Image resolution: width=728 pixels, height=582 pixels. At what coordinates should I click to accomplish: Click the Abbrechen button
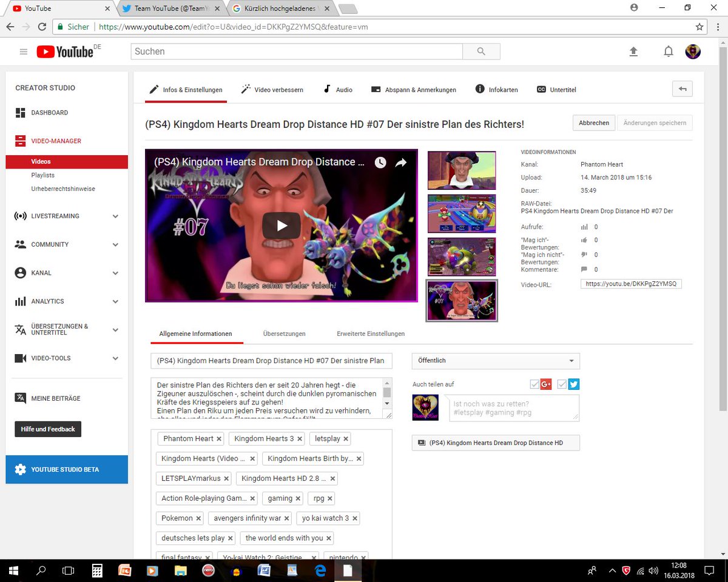tap(594, 122)
